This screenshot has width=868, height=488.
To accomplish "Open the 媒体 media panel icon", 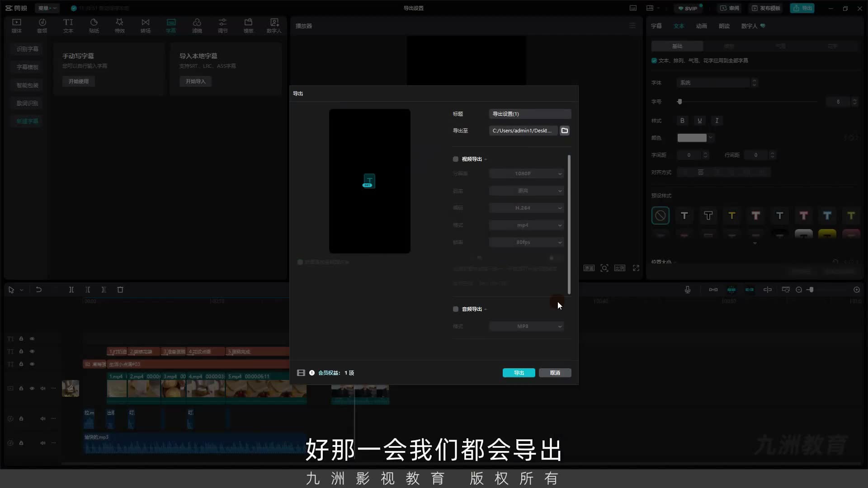I will click(17, 26).
